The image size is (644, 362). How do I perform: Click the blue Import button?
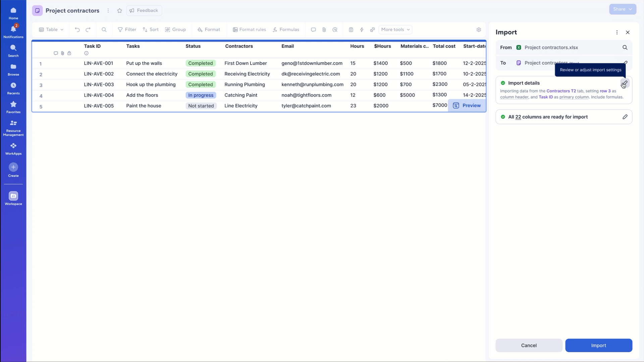click(x=598, y=345)
